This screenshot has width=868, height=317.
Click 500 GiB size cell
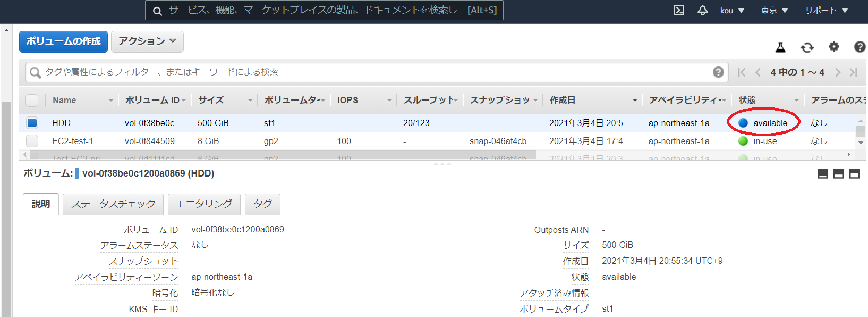click(213, 123)
